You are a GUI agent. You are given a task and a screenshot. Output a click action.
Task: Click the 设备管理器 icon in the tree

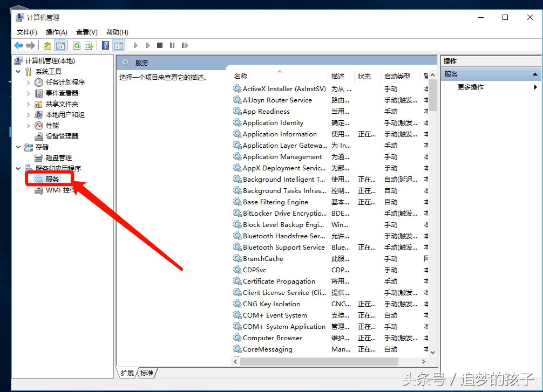pyautogui.click(x=39, y=136)
